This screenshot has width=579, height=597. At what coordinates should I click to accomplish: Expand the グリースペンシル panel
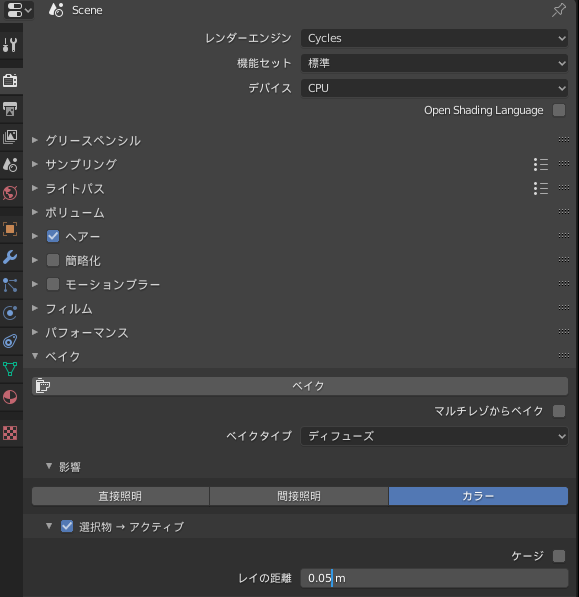click(x=35, y=140)
